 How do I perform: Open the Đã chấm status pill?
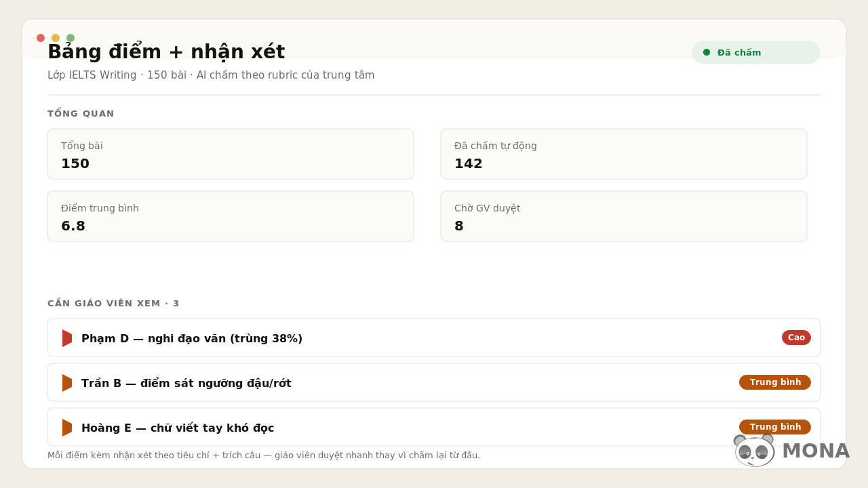756,52
